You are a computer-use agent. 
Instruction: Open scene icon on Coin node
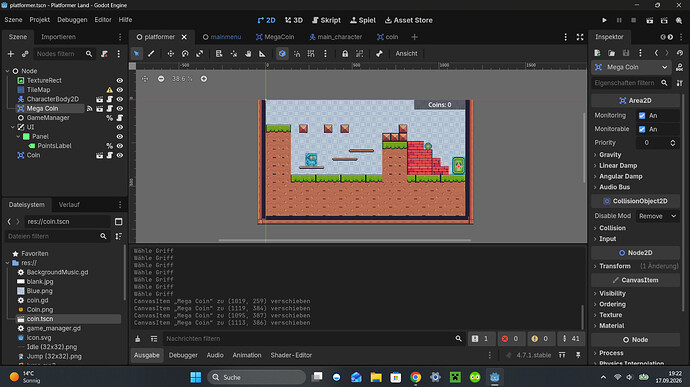tap(99, 155)
